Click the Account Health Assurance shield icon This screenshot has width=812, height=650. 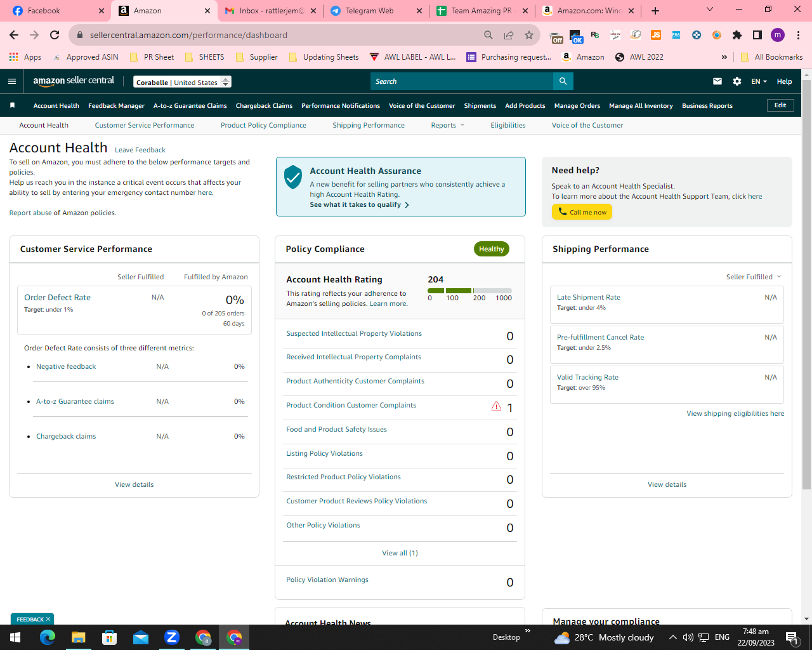[x=293, y=177]
